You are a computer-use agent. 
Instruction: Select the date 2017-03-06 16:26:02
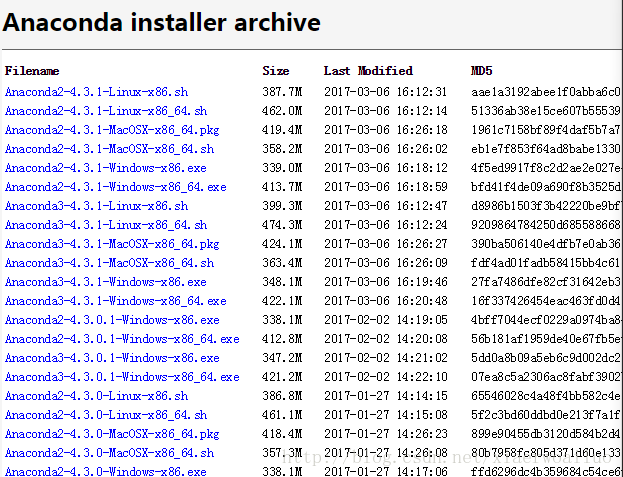pyautogui.click(x=386, y=149)
